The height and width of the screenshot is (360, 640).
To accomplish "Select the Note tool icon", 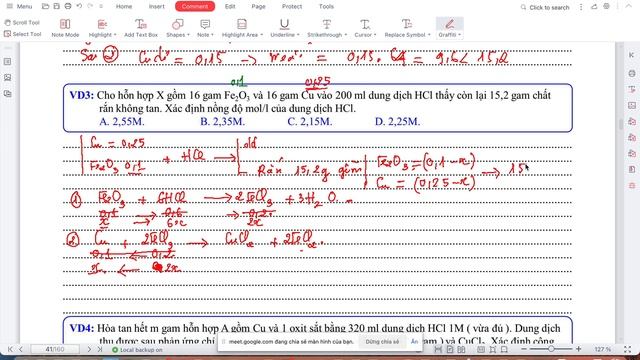I will (205, 24).
